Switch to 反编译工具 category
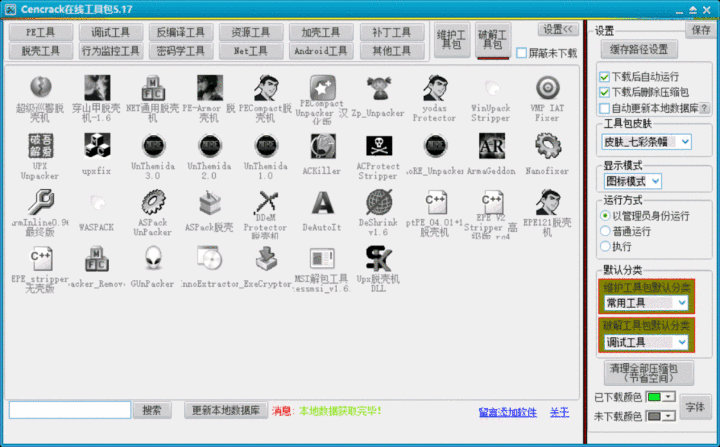 coord(181,32)
